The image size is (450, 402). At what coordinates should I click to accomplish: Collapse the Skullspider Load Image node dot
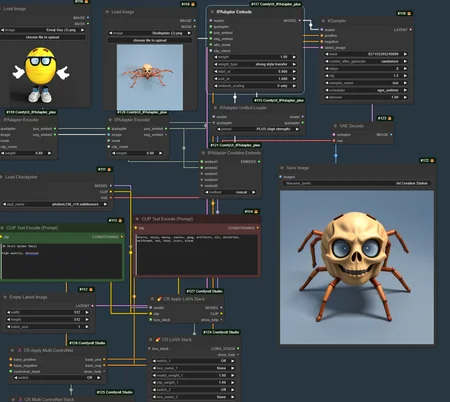[x=107, y=12]
